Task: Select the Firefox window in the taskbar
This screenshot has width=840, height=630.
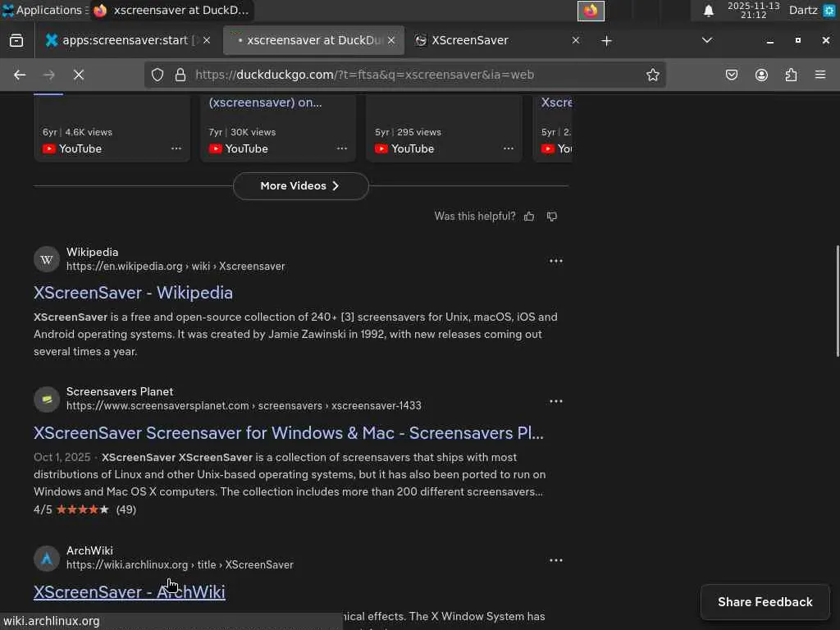Action: [x=171, y=10]
